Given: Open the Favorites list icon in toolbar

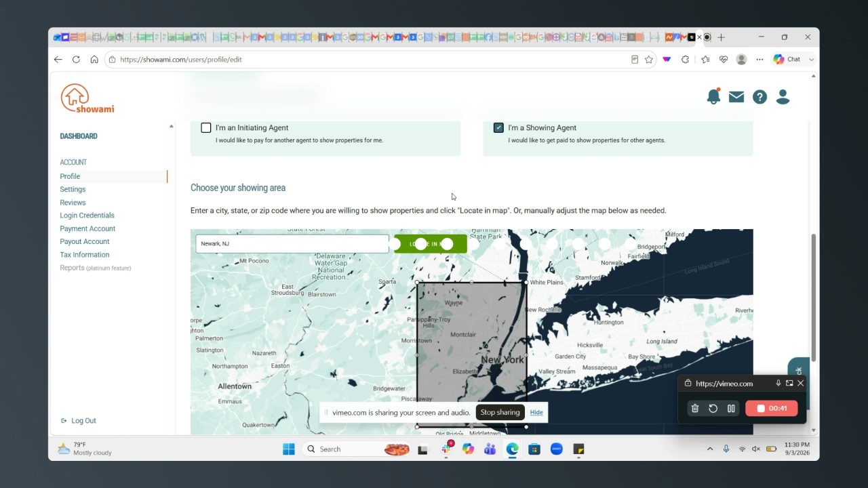Looking at the screenshot, I should click(705, 59).
